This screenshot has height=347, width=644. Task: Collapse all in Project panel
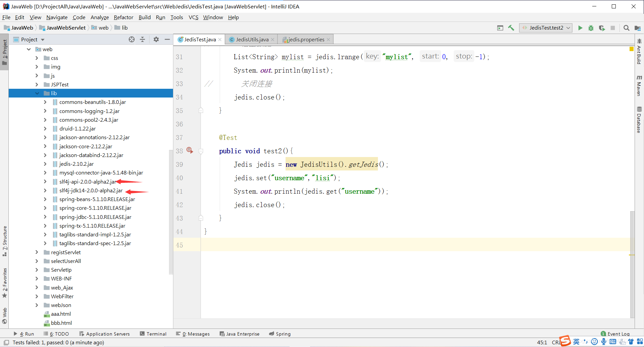click(x=142, y=39)
